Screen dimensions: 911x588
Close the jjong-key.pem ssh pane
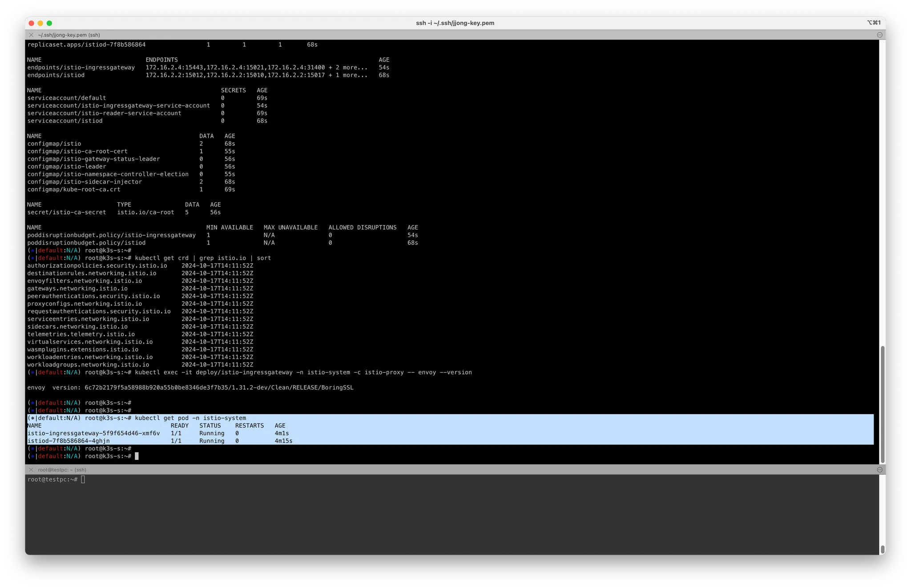click(x=31, y=35)
